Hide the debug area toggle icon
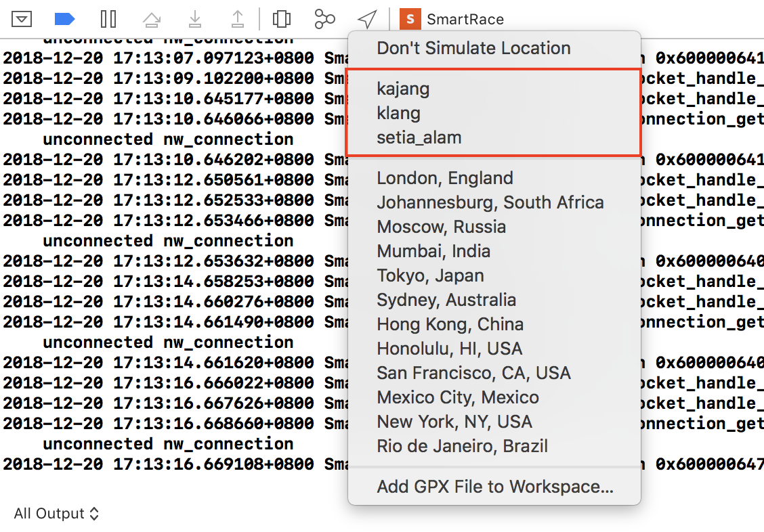764x532 pixels. (x=22, y=20)
